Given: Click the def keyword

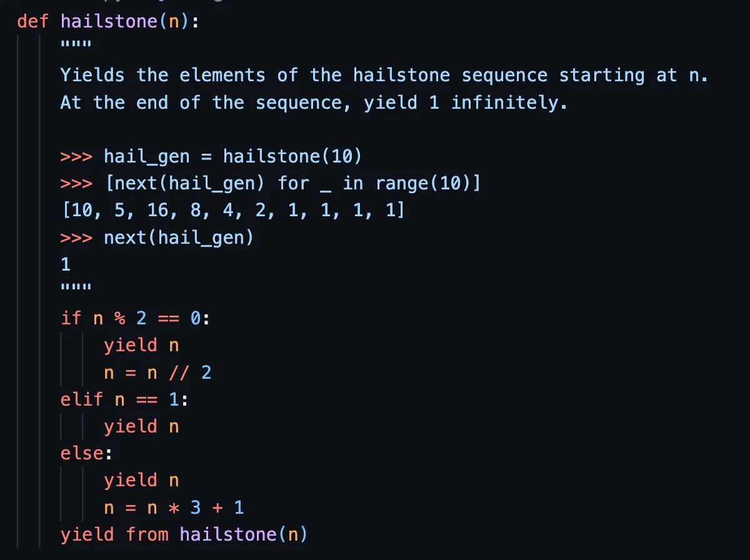Looking at the screenshot, I should point(33,21).
